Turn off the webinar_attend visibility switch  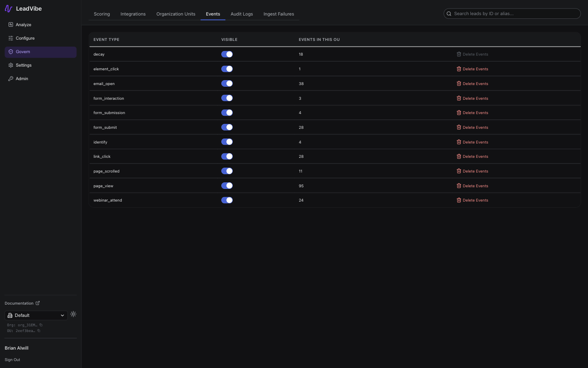coord(227,200)
